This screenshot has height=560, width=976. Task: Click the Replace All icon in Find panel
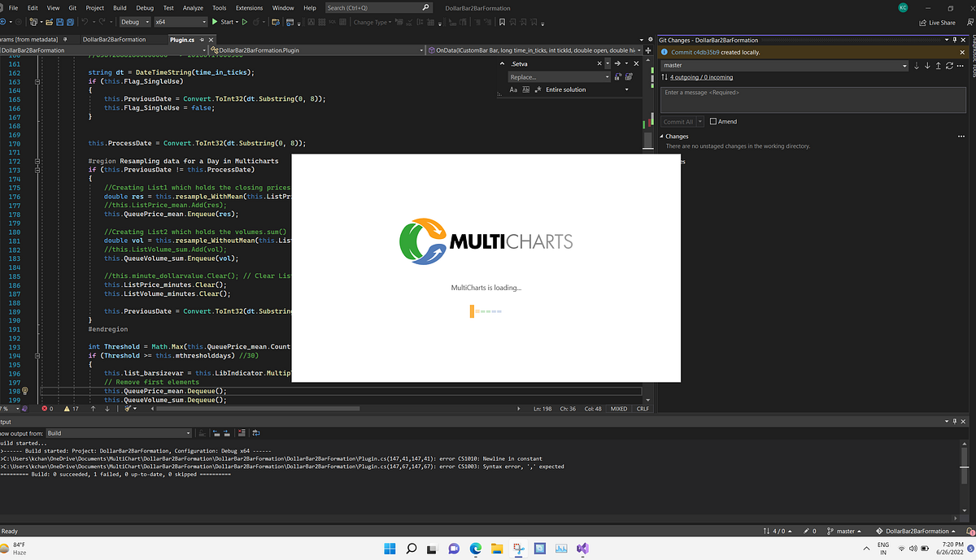pos(629,76)
